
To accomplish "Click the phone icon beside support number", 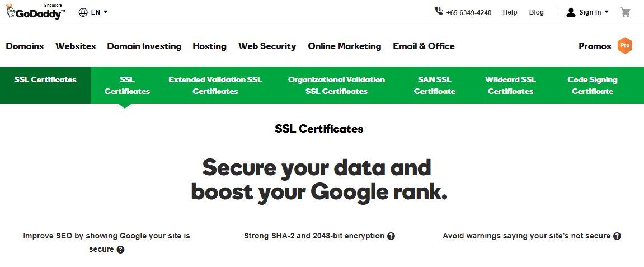I will point(438,11).
